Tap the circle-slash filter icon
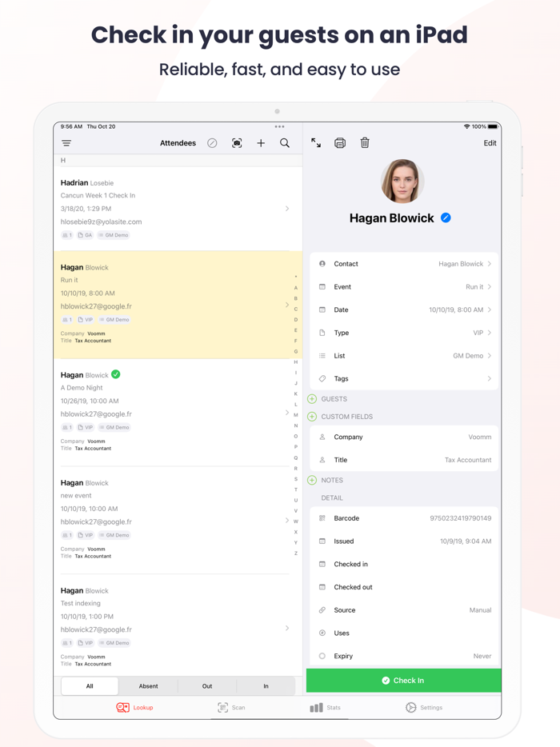This screenshot has width=560, height=747. pos(212,143)
